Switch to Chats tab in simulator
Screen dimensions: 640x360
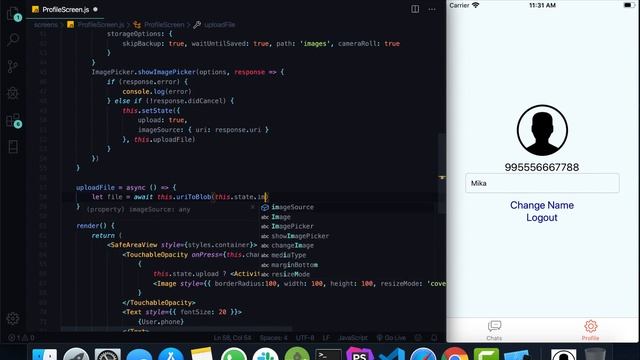tap(494, 330)
